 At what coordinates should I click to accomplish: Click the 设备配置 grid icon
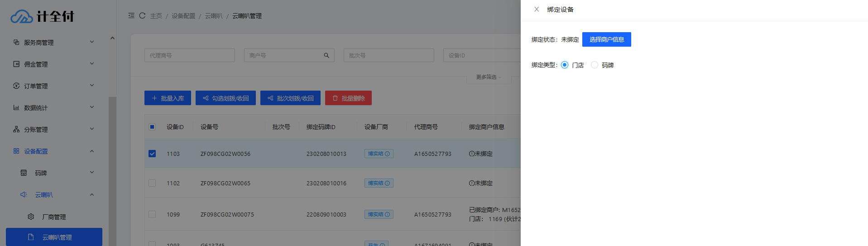(16, 151)
